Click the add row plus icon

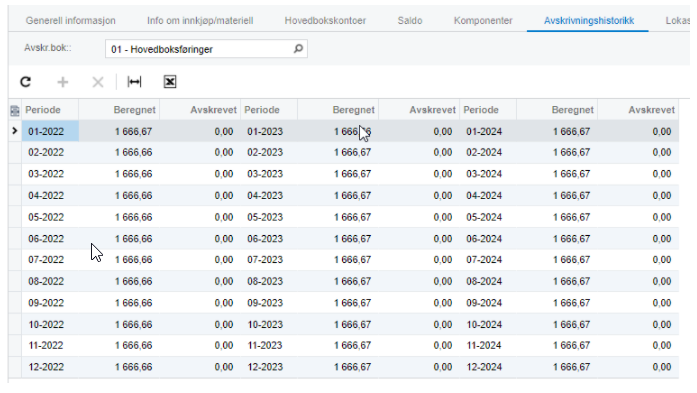(63, 82)
